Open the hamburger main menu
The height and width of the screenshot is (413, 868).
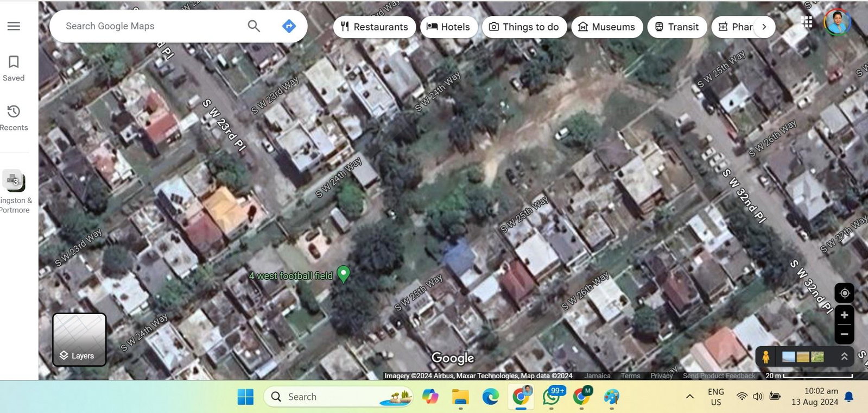pos(14,26)
